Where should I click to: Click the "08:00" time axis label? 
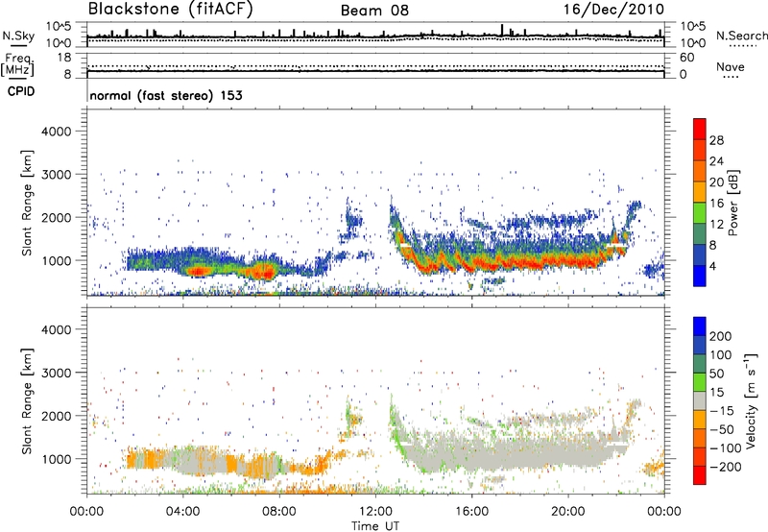click(279, 512)
